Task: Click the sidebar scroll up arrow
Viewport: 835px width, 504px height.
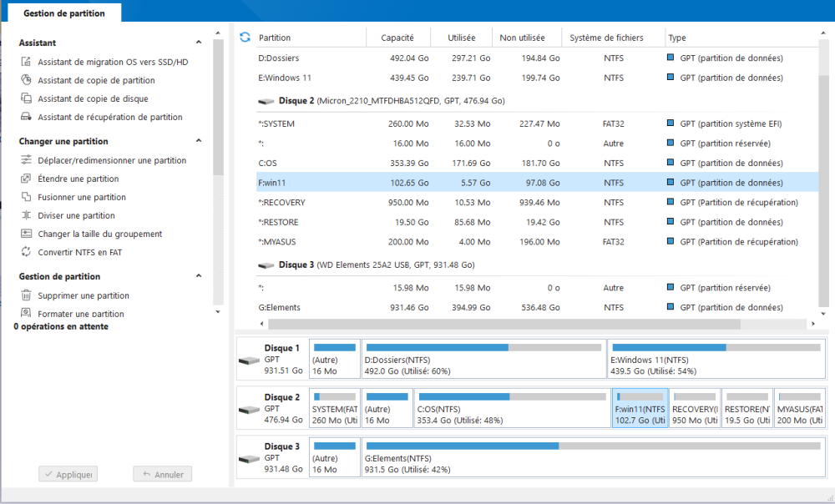Action: tap(218, 33)
